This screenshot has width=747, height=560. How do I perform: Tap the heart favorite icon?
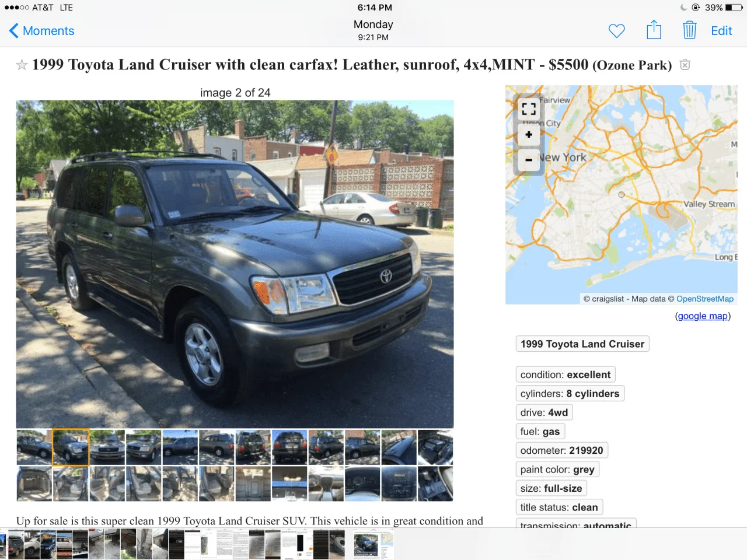(616, 31)
